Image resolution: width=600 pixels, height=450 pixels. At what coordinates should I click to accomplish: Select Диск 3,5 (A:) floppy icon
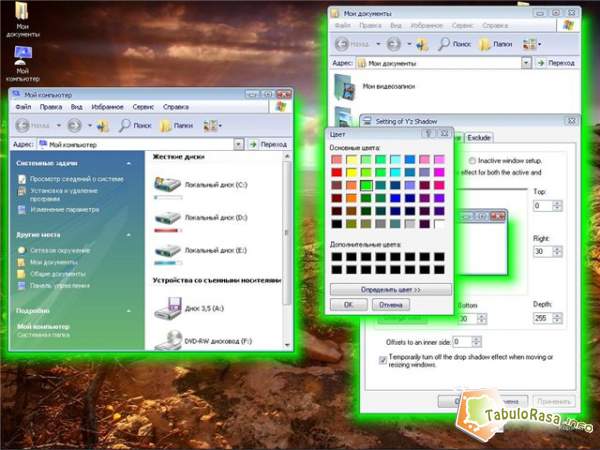168,308
